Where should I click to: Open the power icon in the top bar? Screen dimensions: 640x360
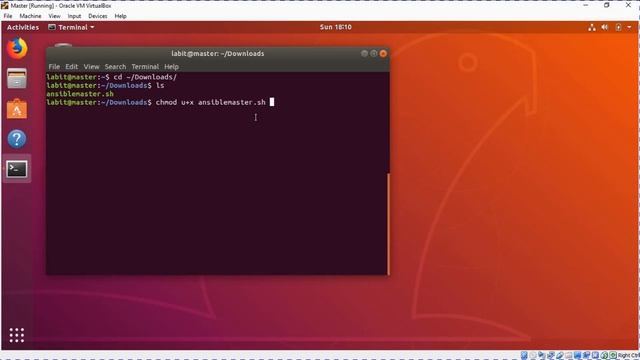point(618,27)
